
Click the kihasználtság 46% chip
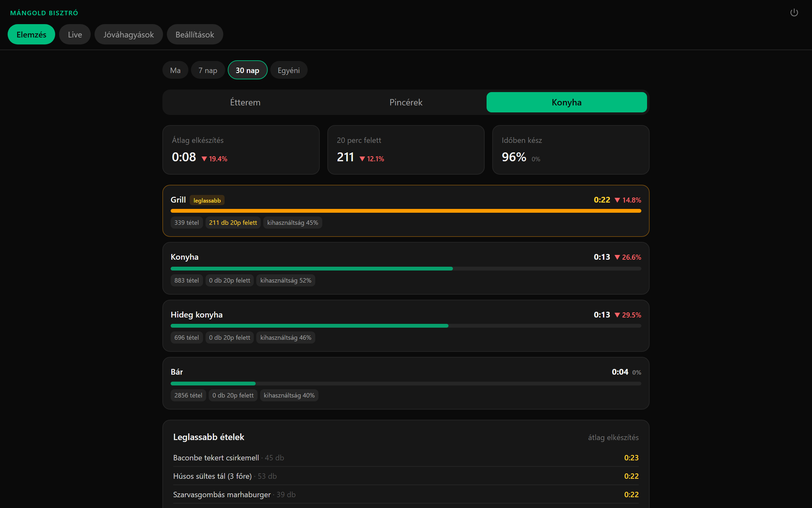286,338
